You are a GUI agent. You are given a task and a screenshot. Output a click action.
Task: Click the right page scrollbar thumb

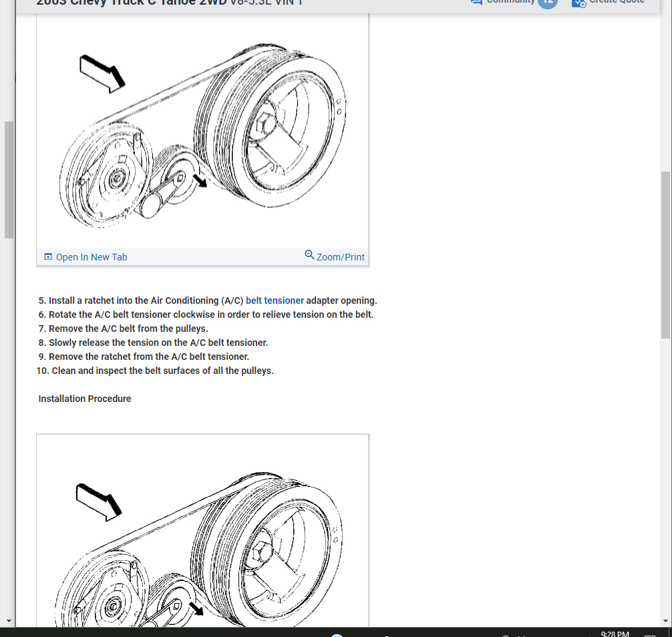click(665, 255)
